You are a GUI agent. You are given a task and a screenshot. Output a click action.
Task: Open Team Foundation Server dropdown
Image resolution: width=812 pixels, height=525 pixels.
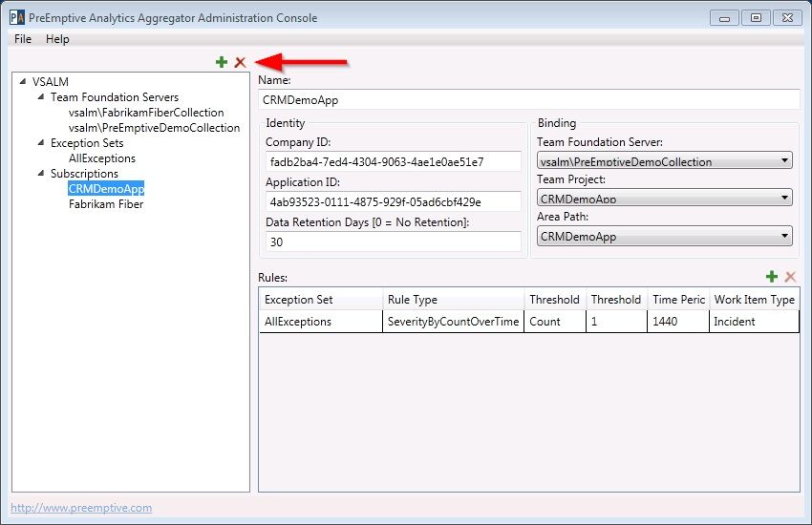click(665, 161)
